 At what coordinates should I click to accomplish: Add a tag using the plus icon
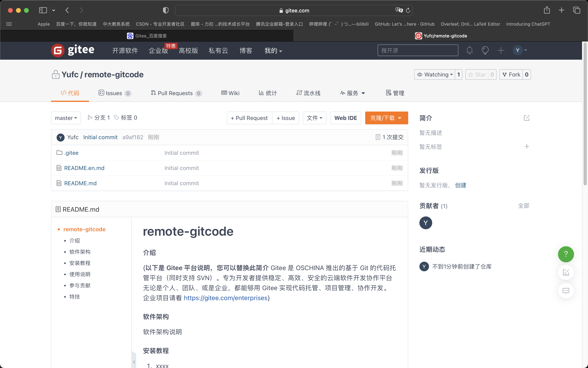pos(527,147)
